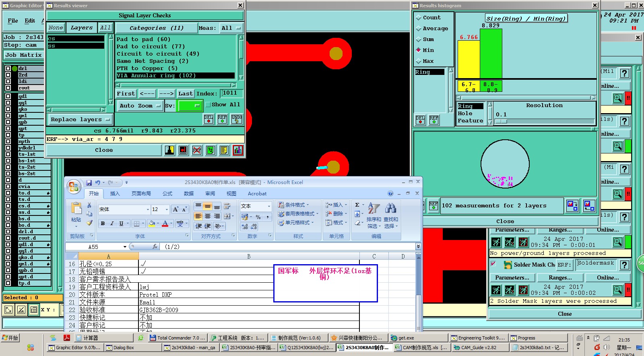Open the Edit menu in Graphic Editor

(x=30, y=21)
